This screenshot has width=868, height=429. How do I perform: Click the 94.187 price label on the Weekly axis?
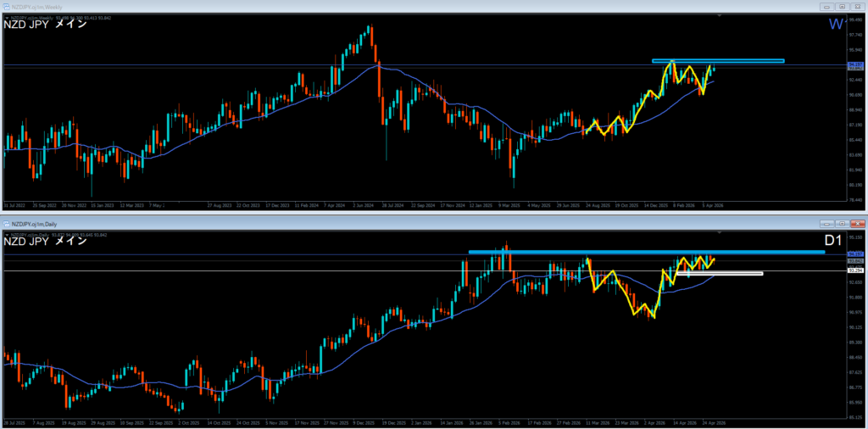pos(854,64)
